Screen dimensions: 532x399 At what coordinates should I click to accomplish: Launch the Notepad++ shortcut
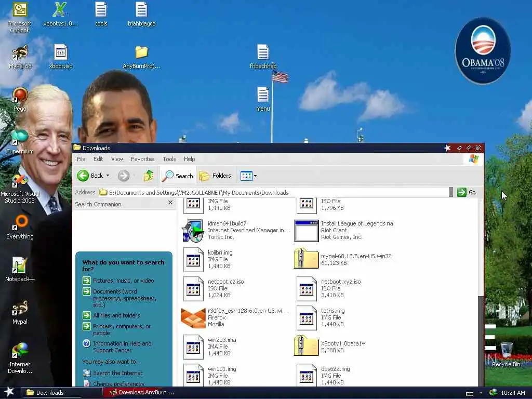[x=20, y=270]
